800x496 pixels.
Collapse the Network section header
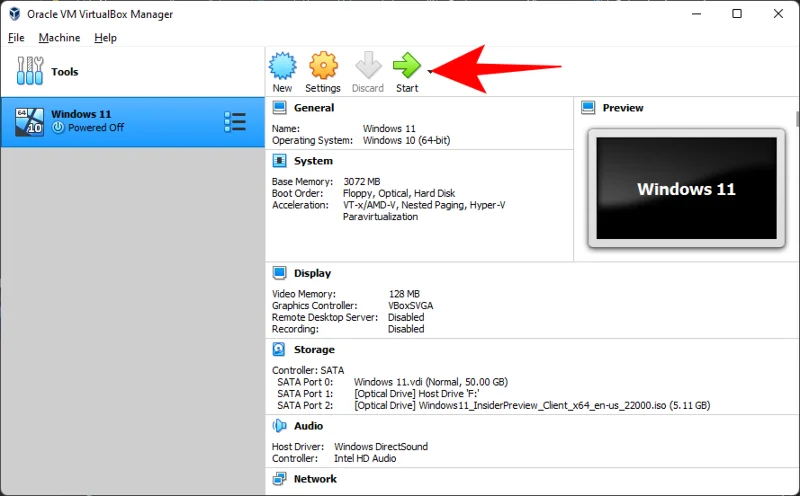click(315, 479)
